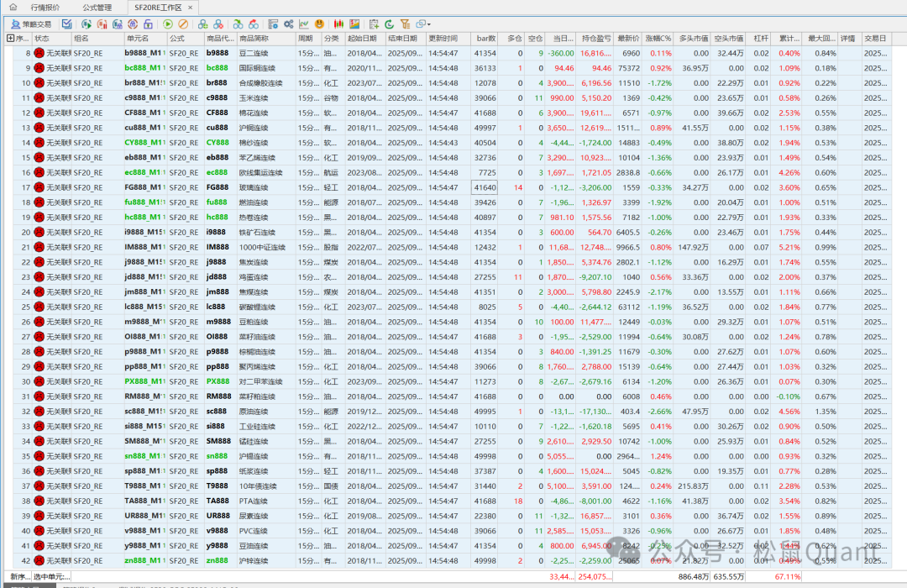Click the colorful gradient palette icon
The image size is (907, 588).
(355, 24)
